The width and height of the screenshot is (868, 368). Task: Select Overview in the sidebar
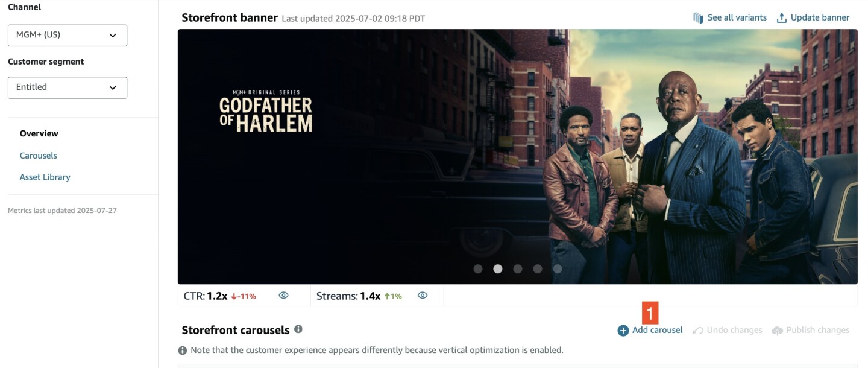coord(39,133)
